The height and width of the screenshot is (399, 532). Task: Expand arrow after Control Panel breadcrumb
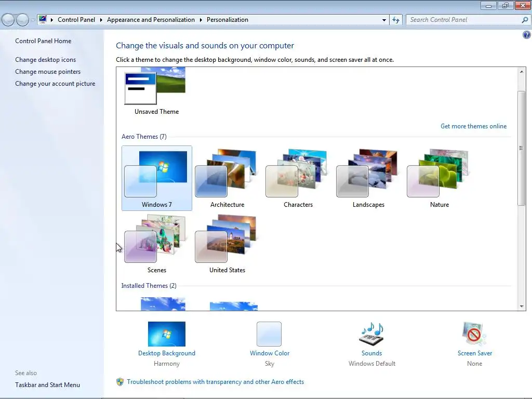(101, 20)
